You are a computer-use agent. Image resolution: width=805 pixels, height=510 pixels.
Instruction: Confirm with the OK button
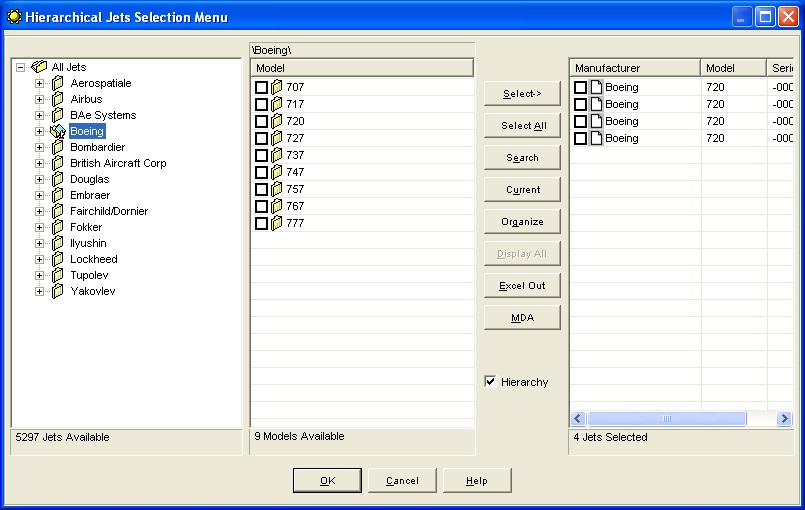coord(328,481)
